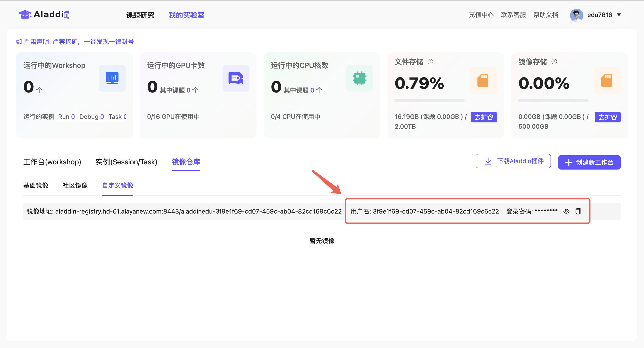Open the 工作台(workshop) tab
The width and height of the screenshot is (644, 348).
(x=52, y=162)
